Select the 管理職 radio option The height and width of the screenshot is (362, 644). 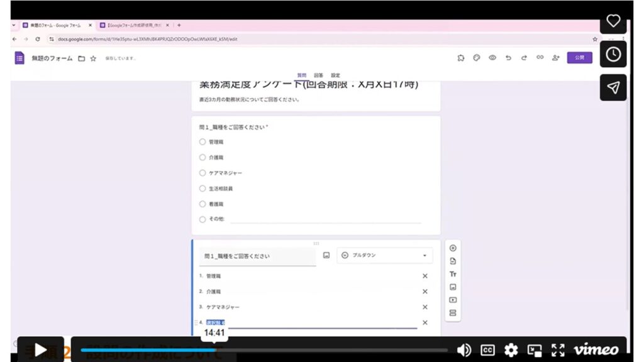[203, 142]
